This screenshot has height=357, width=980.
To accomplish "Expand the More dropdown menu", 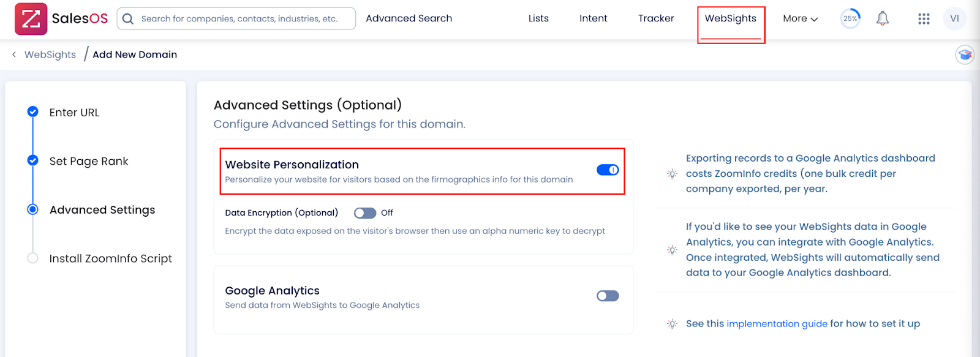I will click(x=800, y=18).
